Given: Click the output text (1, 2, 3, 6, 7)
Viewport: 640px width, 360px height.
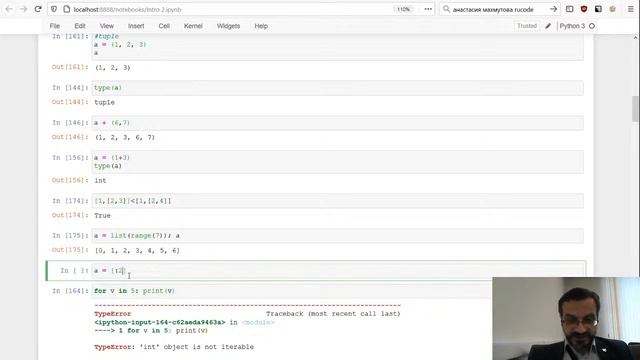Looking at the screenshot, I should click(x=124, y=137).
